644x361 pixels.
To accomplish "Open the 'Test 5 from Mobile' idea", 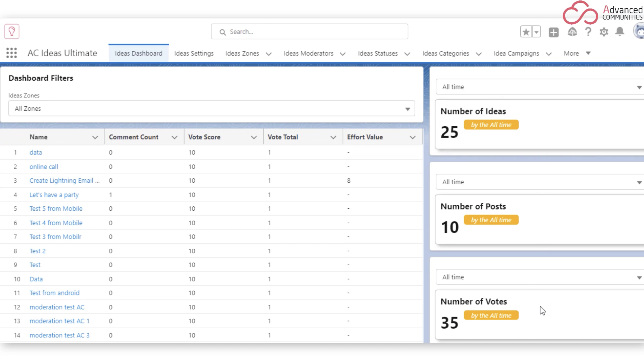I will tap(56, 209).
